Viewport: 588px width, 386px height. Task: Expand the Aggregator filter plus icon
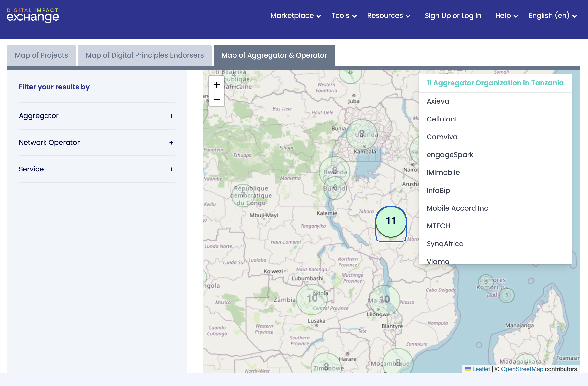pos(171,116)
